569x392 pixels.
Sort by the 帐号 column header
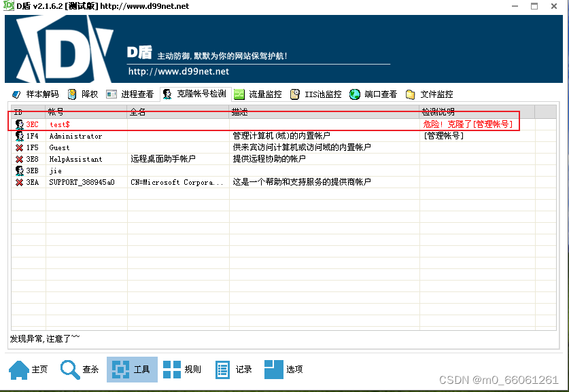(x=86, y=112)
